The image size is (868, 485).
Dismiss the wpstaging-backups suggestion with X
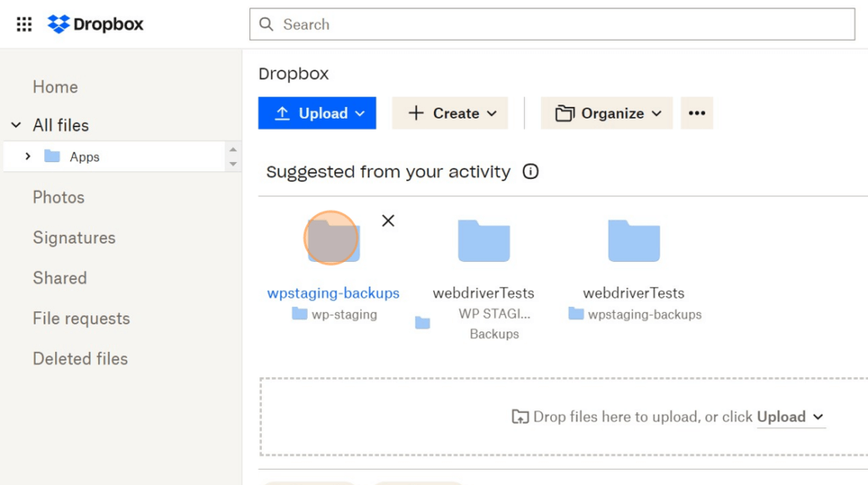pos(388,221)
